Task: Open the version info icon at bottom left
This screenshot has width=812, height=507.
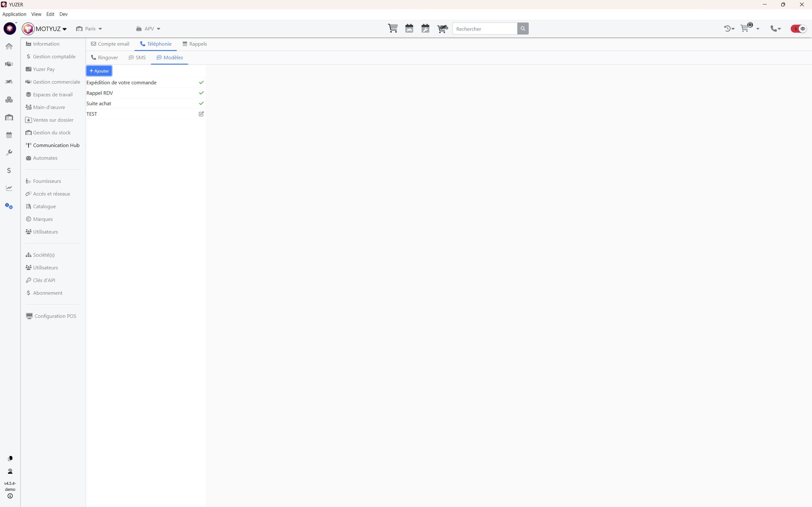Action: click(10, 496)
